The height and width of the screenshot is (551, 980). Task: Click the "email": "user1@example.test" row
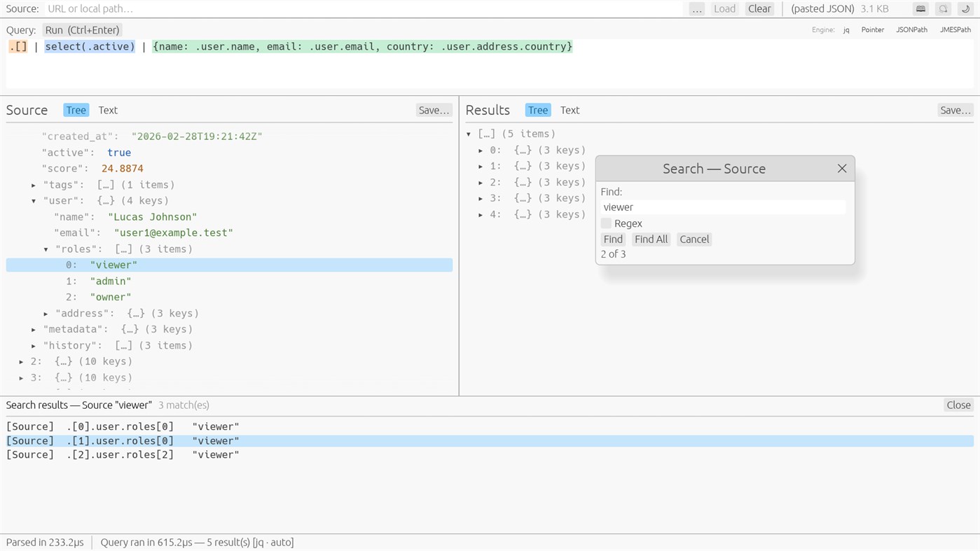(x=229, y=233)
